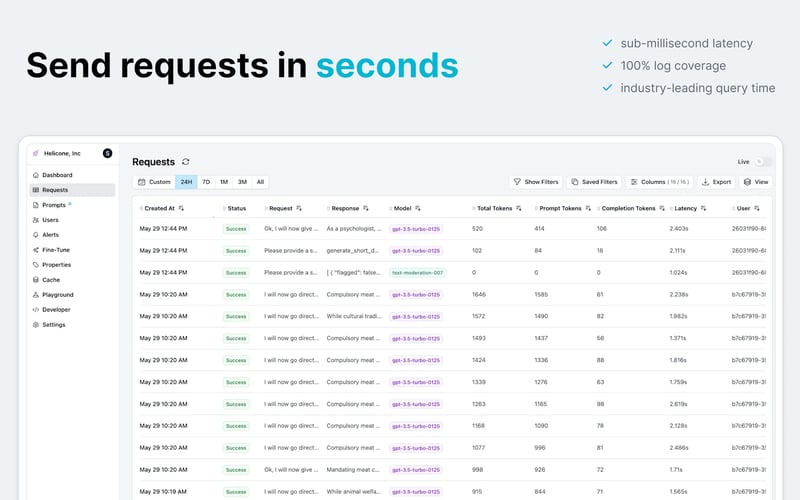Click the Prompts document icon

click(36, 205)
